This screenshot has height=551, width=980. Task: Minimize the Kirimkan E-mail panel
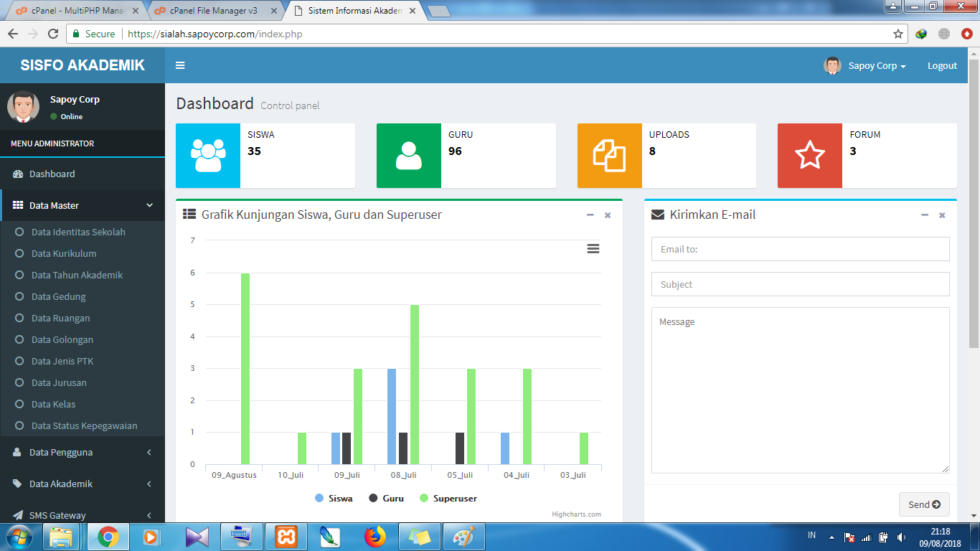(925, 215)
